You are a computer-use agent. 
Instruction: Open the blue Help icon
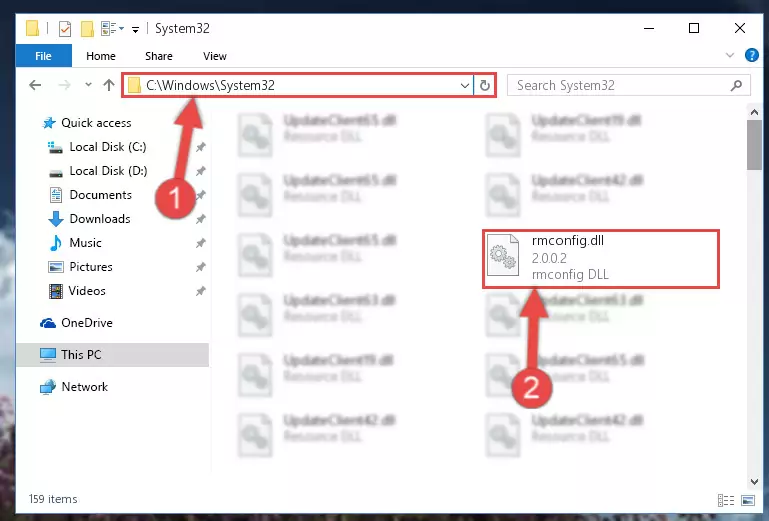point(751,55)
